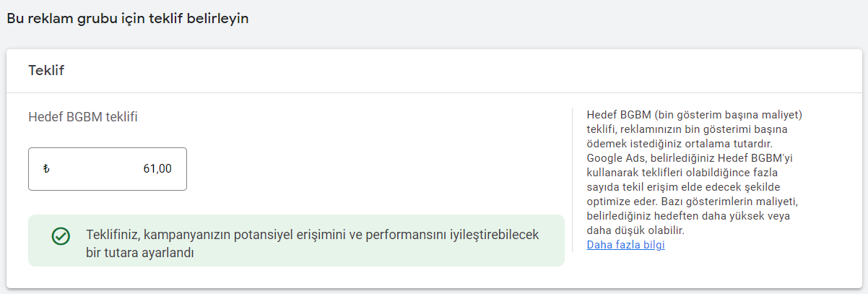
Task: Click the text starting with Teklifiniz, kampanyanızın
Action: pyautogui.click(x=312, y=235)
